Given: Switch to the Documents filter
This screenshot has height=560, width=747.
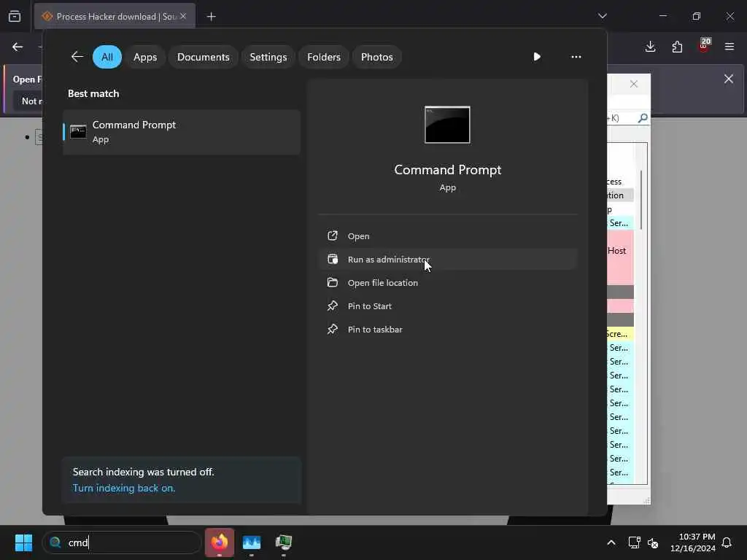Looking at the screenshot, I should 204,57.
